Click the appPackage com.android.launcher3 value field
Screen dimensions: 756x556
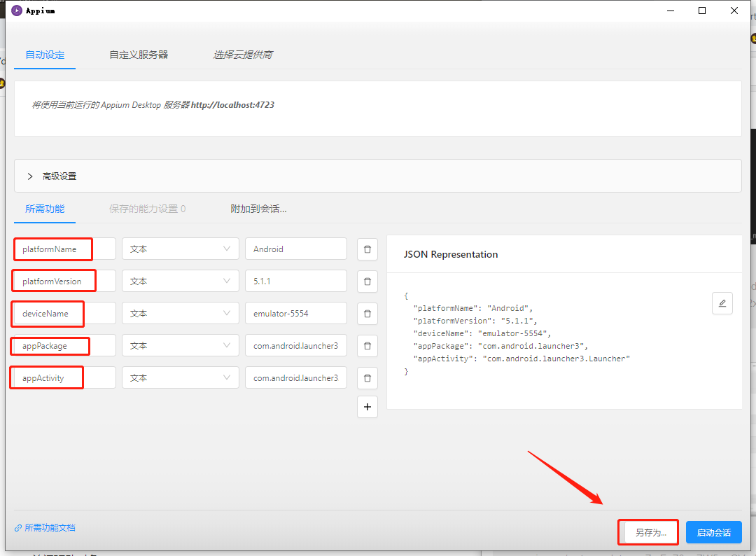296,346
